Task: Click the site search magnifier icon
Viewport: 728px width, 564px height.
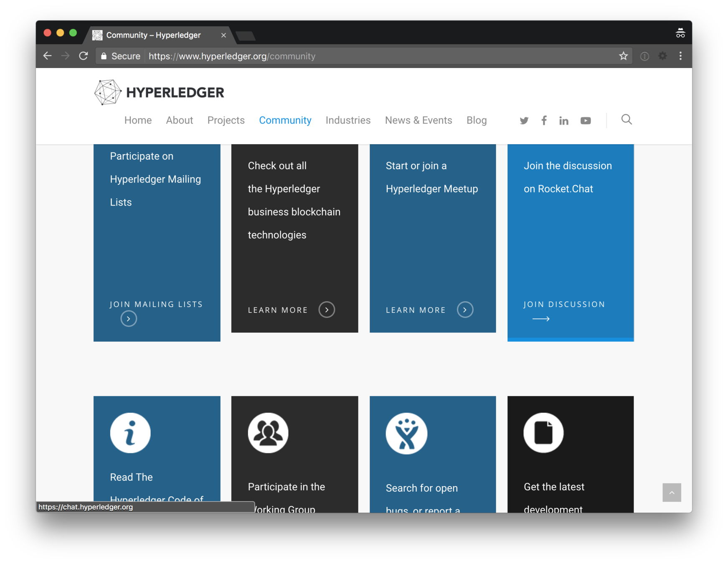Action: [626, 119]
